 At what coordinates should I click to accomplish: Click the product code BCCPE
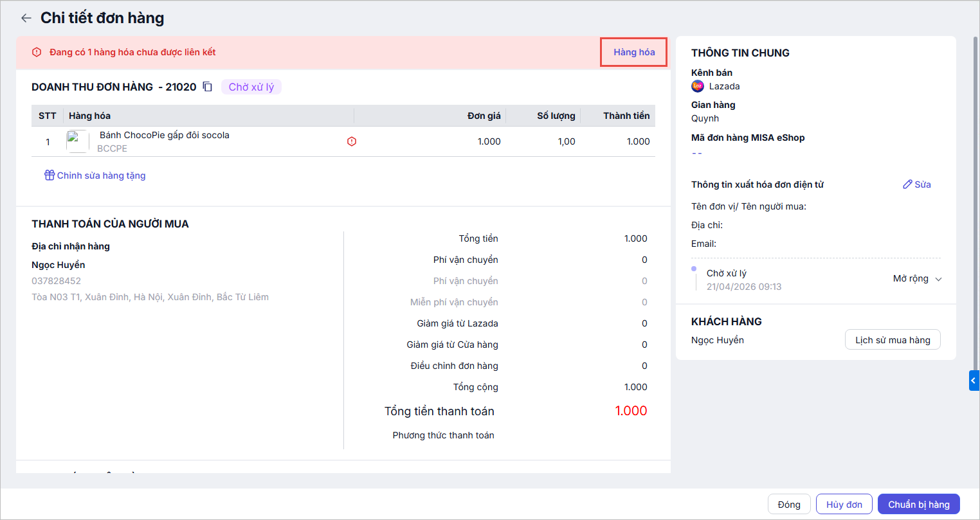[x=113, y=148]
